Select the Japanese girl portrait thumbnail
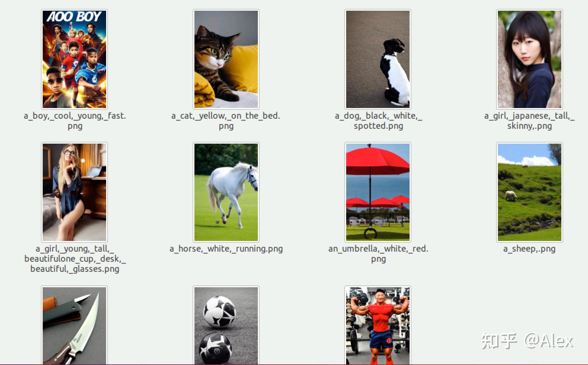The width and height of the screenshot is (588, 365). pos(530,59)
